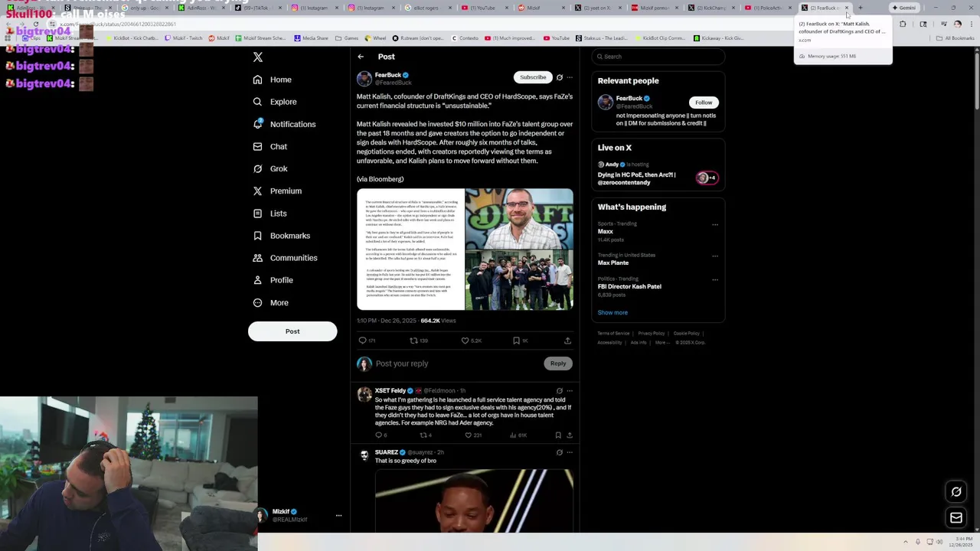View analytics on Feldy's reply showing 61K

coord(518,435)
